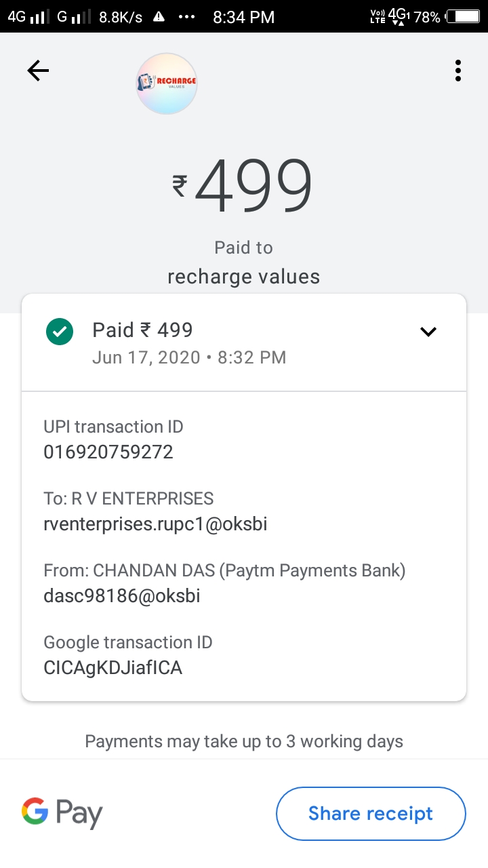Tap the 4G signal strength icon
The image size is (488, 868).
(x=27, y=17)
